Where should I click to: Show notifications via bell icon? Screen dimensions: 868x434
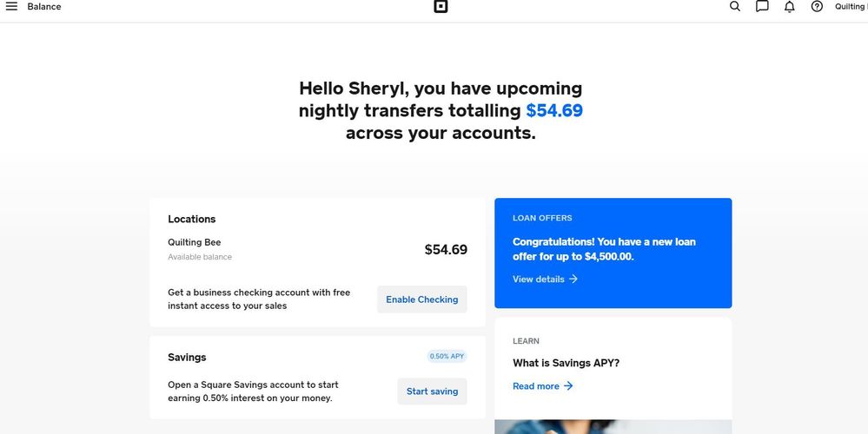[790, 7]
